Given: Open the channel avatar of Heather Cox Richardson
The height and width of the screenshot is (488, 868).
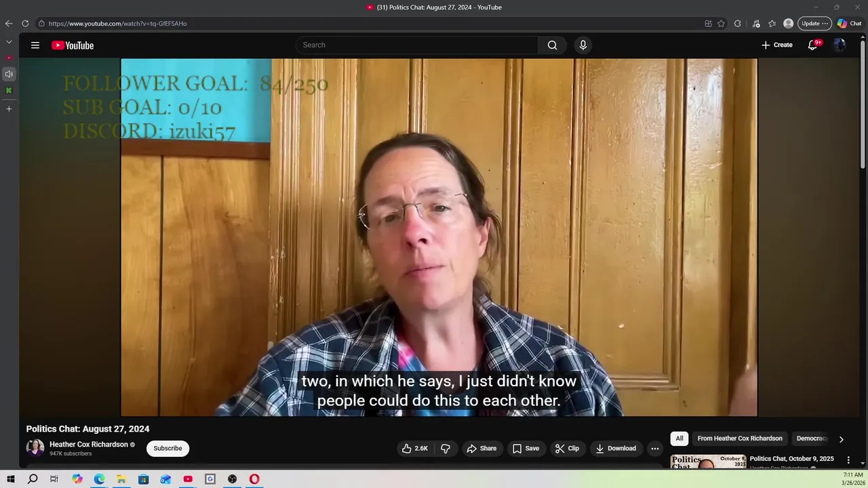Looking at the screenshot, I should [35, 448].
